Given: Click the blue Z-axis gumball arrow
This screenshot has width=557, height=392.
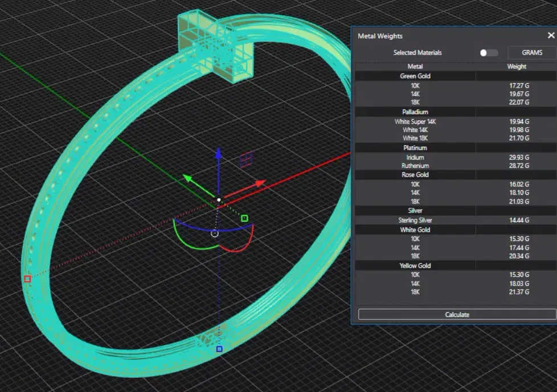Looking at the screenshot, I should pos(219,153).
